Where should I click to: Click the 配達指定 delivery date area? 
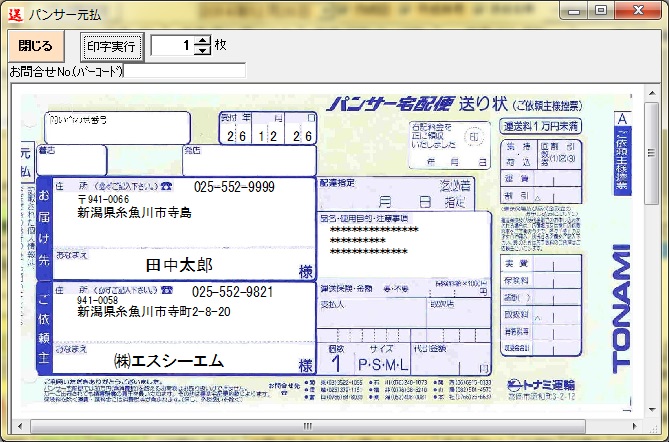pyautogui.click(x=397, y=194)
